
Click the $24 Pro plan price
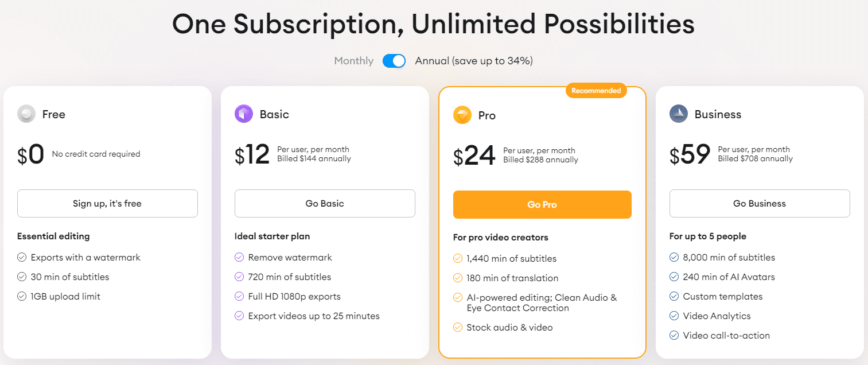click(x=474, y=155)
